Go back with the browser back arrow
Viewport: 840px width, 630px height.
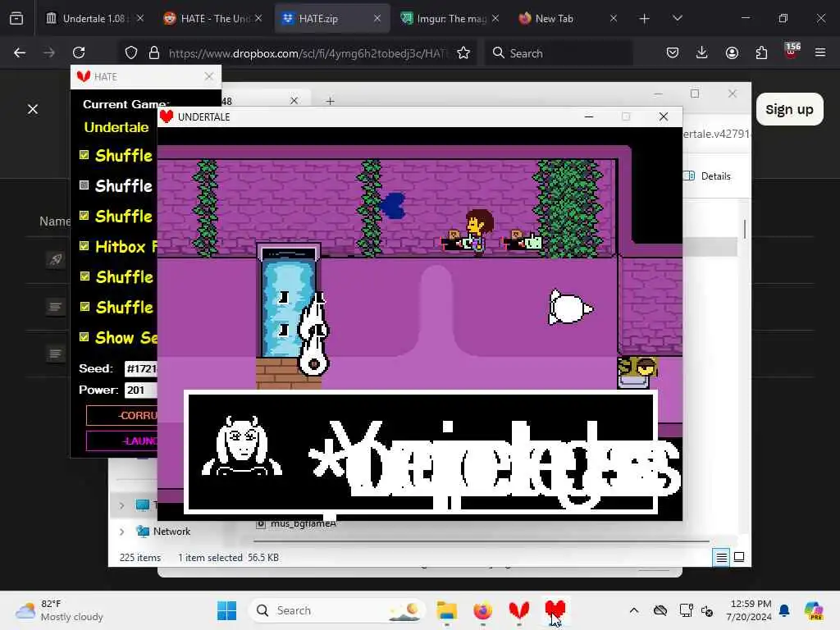(20, 52)
